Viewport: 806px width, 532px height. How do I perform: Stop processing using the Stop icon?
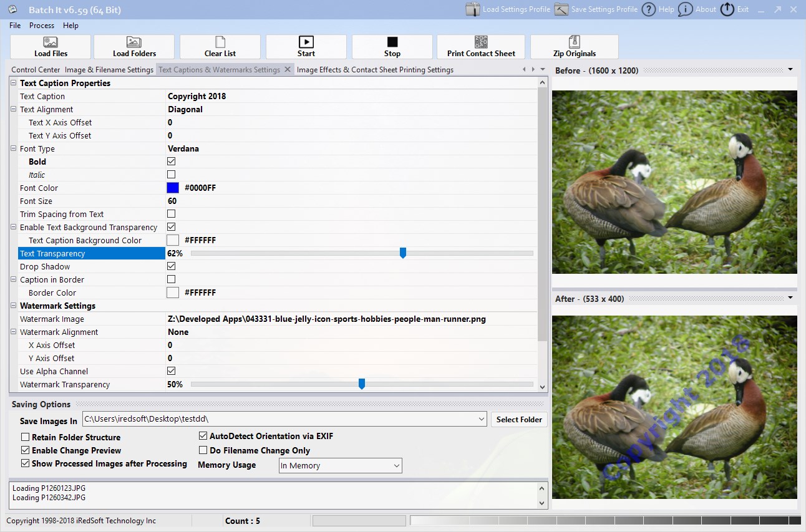click(392, 47)
